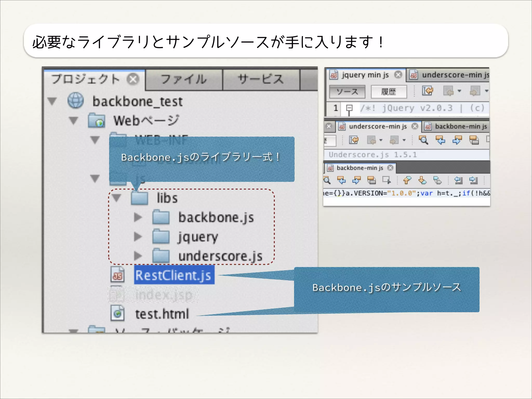Click Find Next Occurrence in backbone-min js editor
Image resolution: width=532 pixels, height=399 pixels.
(x=356, y=180)
